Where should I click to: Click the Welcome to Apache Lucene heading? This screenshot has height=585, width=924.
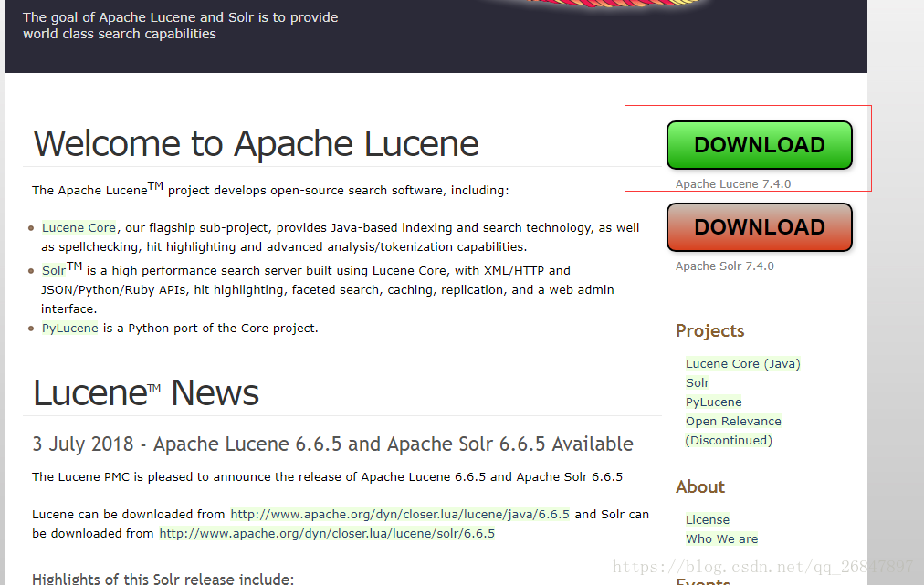pos(256,144)
